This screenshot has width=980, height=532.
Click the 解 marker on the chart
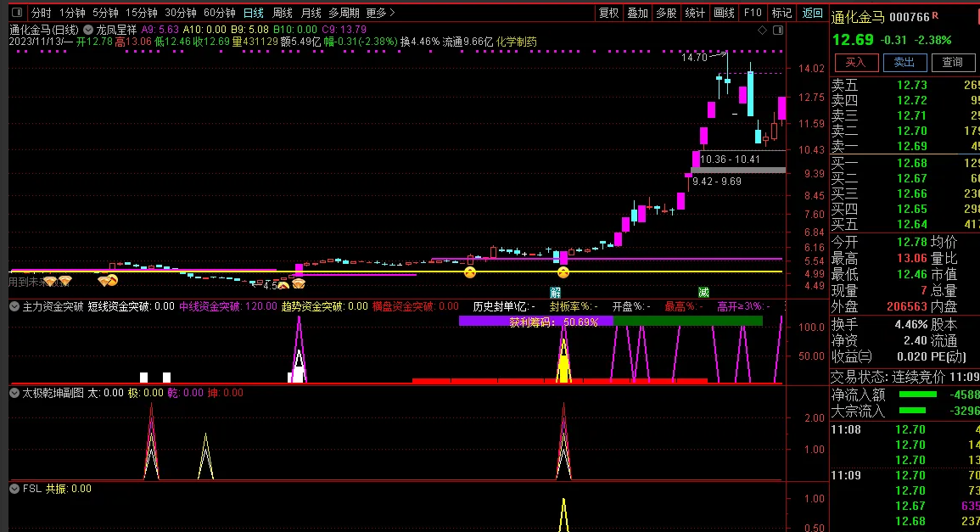point(556,293)
